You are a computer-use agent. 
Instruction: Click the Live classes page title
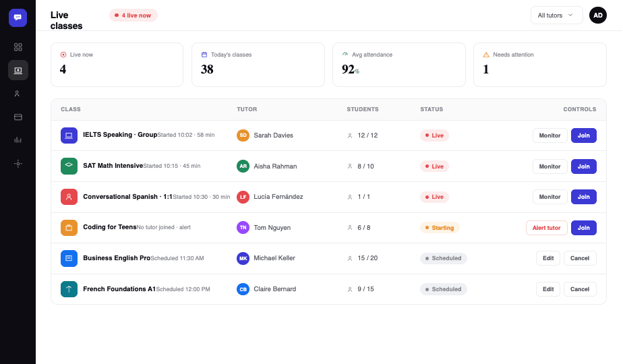coord(66,20)
